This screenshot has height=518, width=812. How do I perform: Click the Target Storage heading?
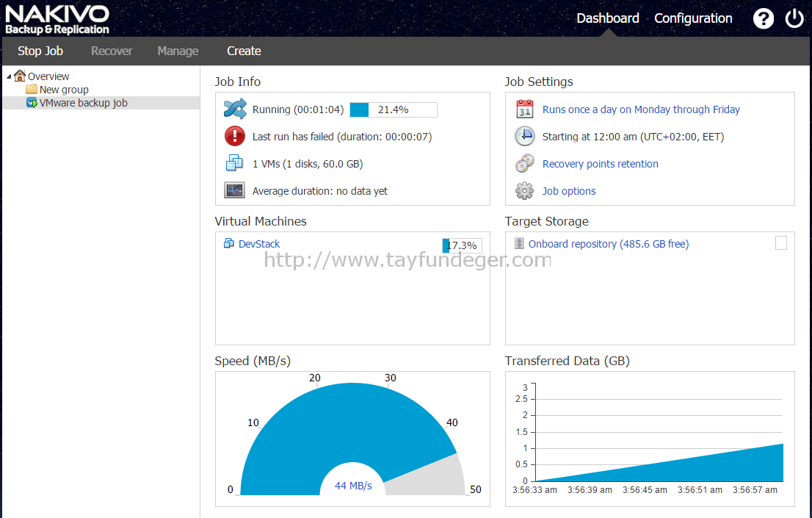[546, 221]
